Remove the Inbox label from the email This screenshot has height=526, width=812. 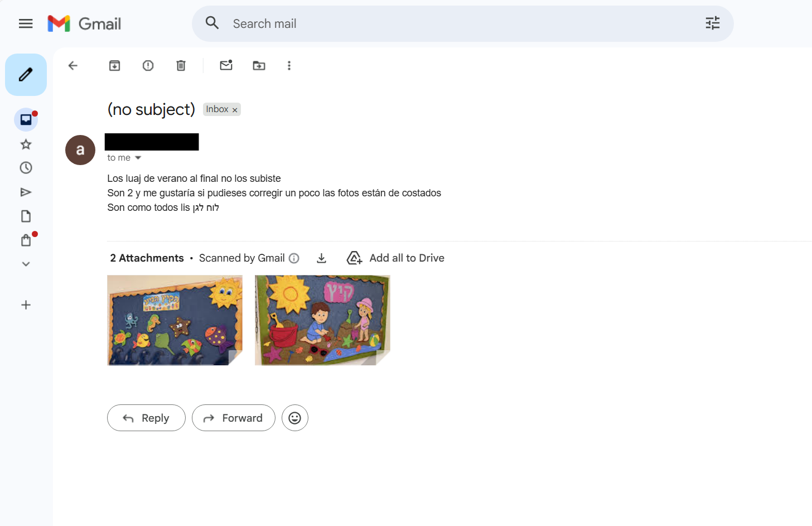click(x=234, y=109)
